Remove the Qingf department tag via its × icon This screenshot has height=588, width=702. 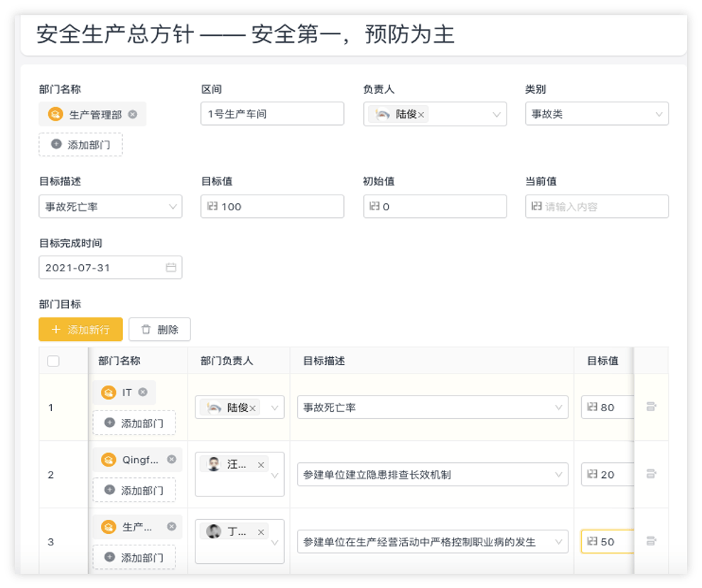(171, 459)
